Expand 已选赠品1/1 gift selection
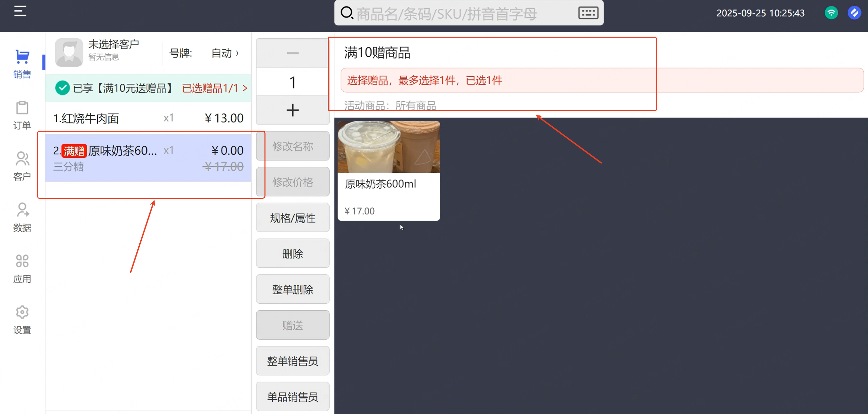This screenshot has width=868, height=414. [214, 89]
